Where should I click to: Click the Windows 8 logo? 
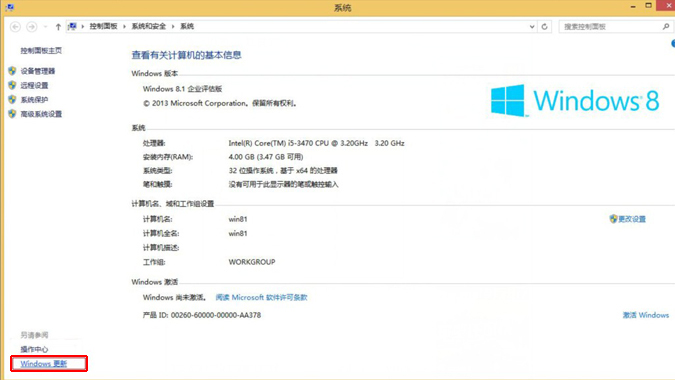[575, 100]
